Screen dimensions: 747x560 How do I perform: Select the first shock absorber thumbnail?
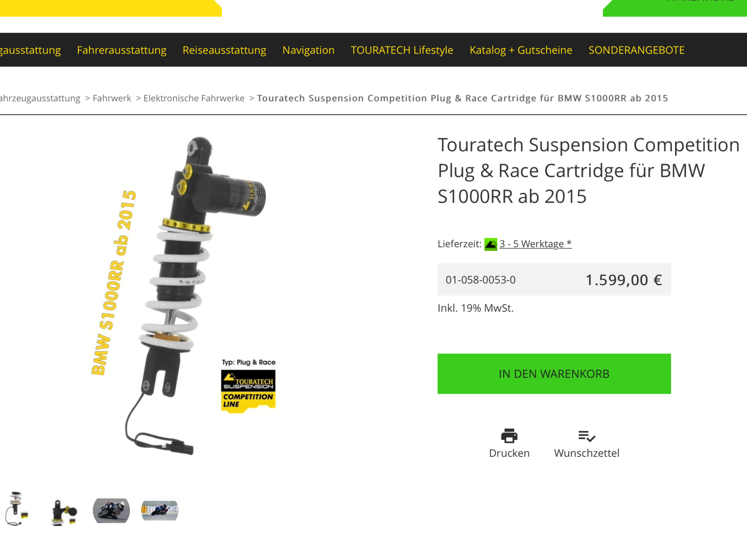[16, 509]
